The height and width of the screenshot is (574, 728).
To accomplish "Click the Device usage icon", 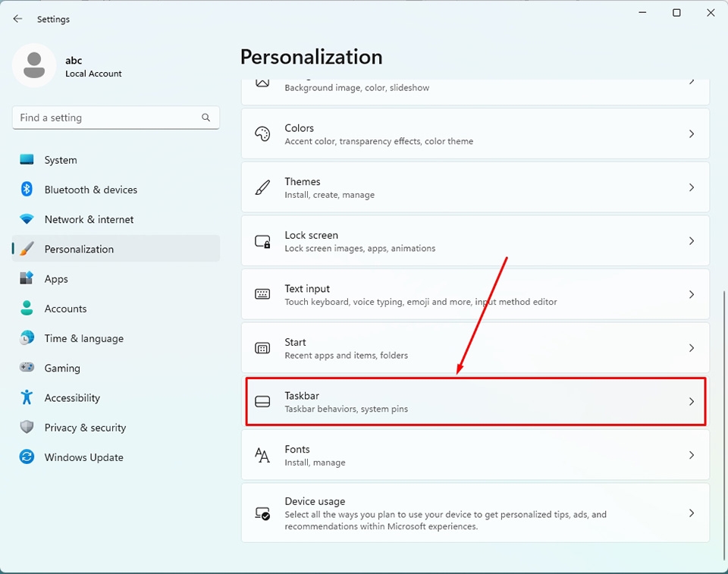I will coord(262,513).
